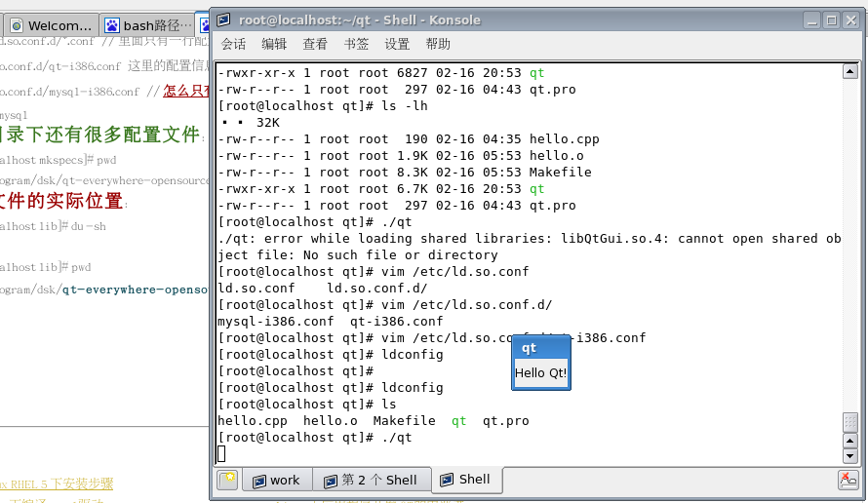Click the Konsole window menu icon in title bar
The height and width of the screenshot is (503, 868).
click(223, 20)
